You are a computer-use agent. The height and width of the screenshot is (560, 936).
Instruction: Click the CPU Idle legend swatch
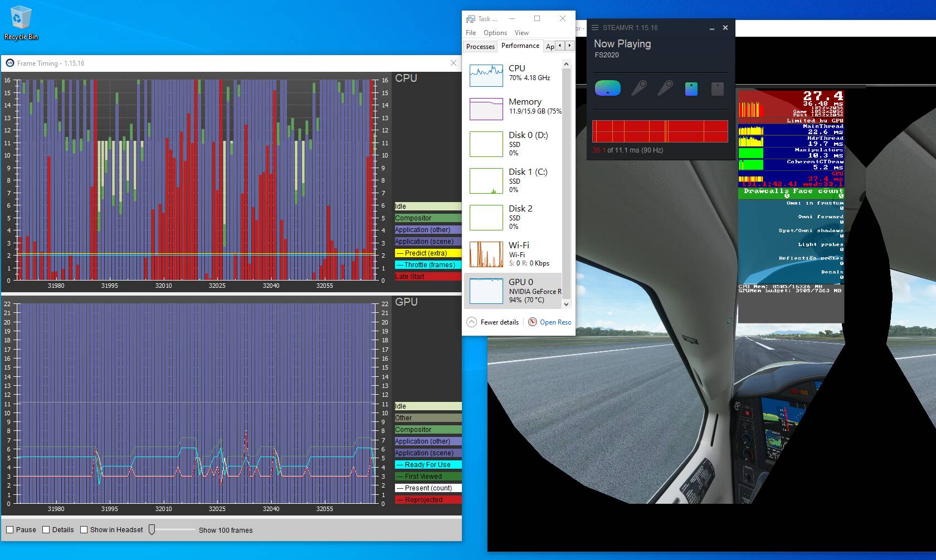pyautogui.click(x=428, y=207)
